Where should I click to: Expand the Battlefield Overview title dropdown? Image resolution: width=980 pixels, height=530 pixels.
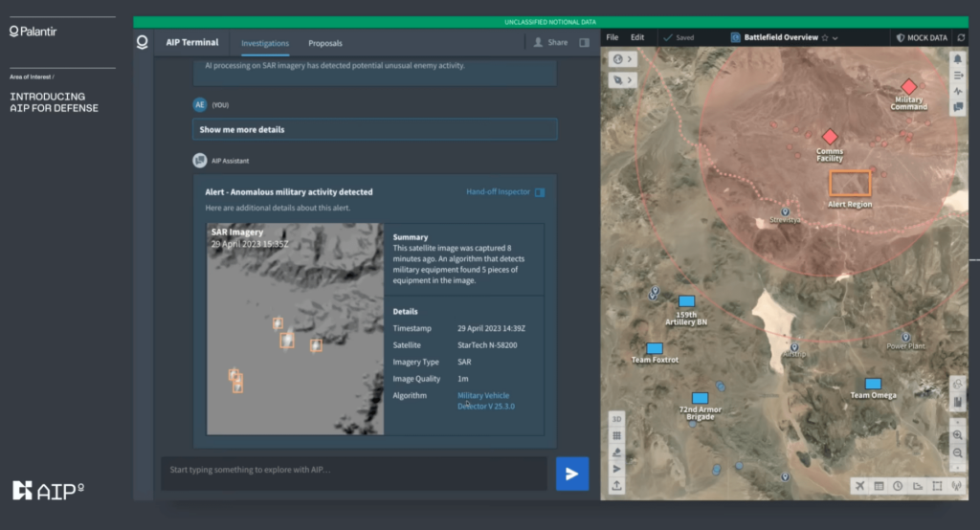(835, 38)
